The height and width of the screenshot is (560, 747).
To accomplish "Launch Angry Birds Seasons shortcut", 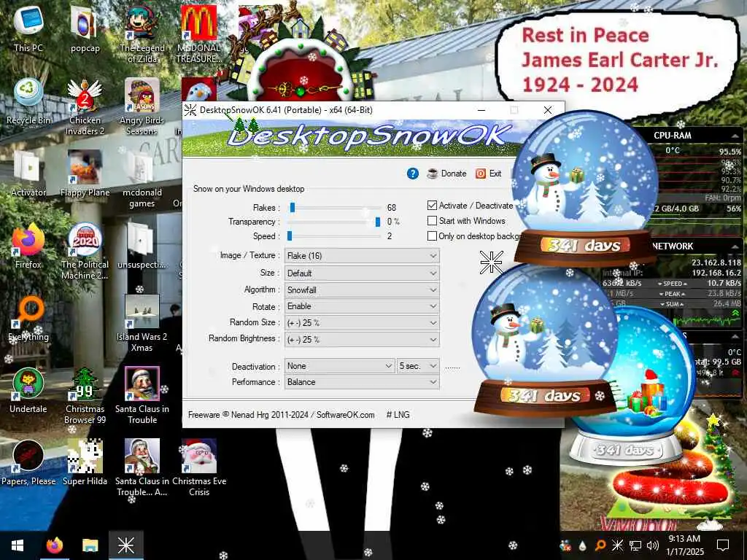I will pyautogui.click(x=142, y=106).
